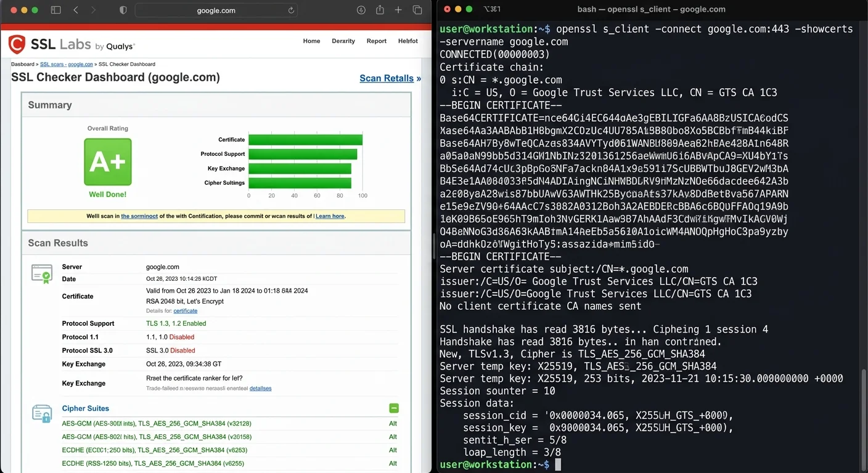Click the Certificate score bar

pos(306,140)
